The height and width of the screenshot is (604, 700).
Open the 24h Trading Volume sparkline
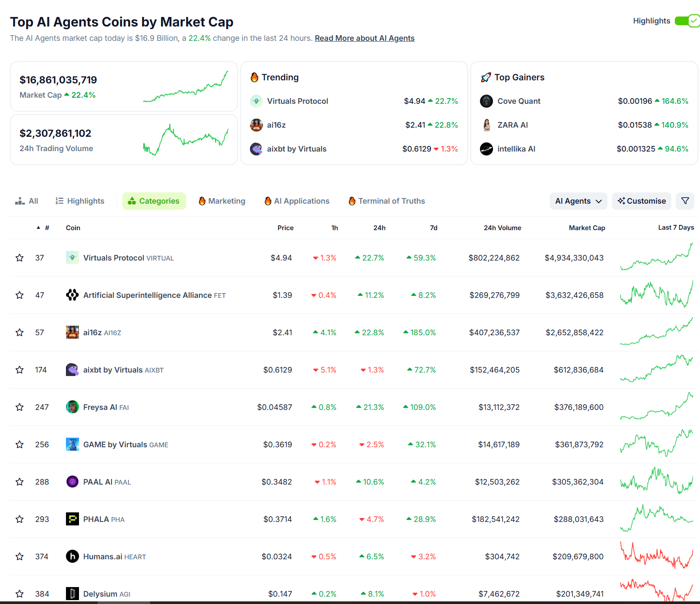(x=186, y=140)
